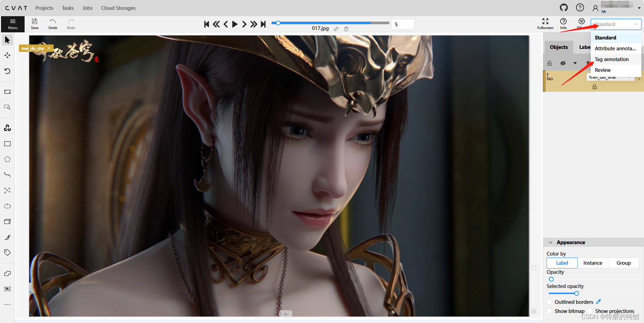Go to the previous frame
Screen dimensions: 644x323
point(226,24)
